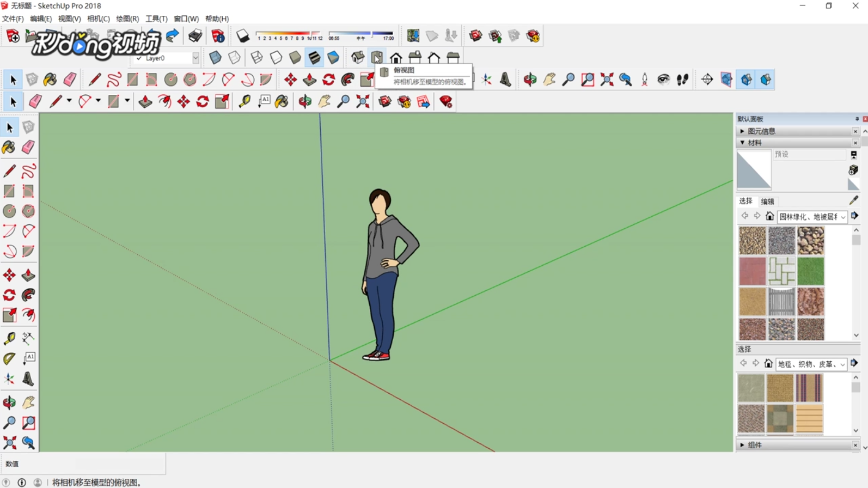This screenshot has width=868, height=488.
Task: Open the arc tool dropdown arrow
Action: pyautogui.click(x=98, y=101)
